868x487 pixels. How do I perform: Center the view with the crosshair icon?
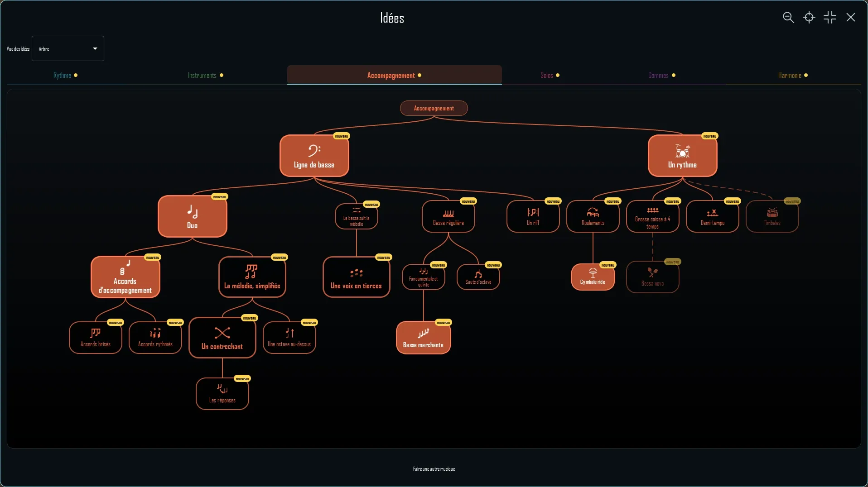click(809, 18)
